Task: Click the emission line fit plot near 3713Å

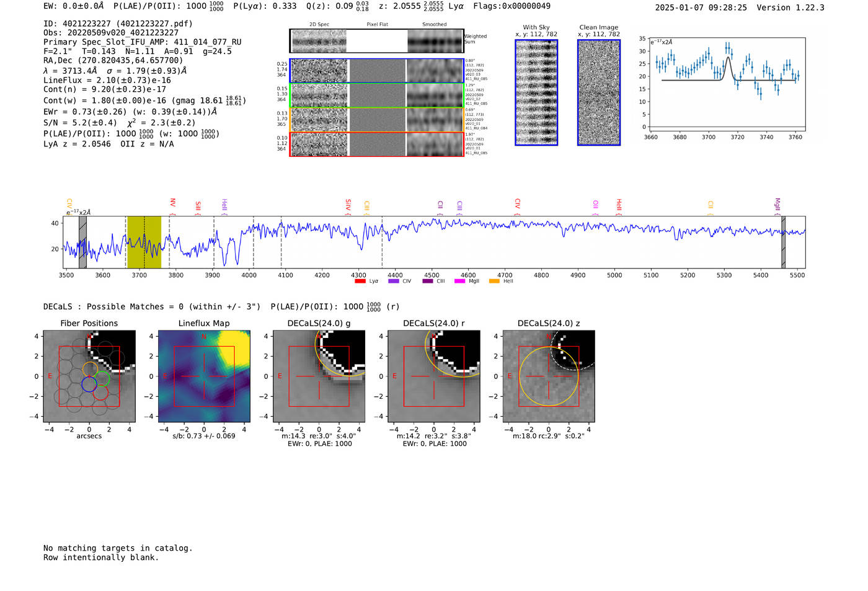Action: pyautogui.click(x=727, y=84)
